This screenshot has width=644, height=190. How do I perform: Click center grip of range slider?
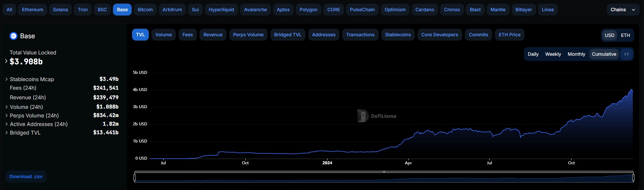pos(384,172)
